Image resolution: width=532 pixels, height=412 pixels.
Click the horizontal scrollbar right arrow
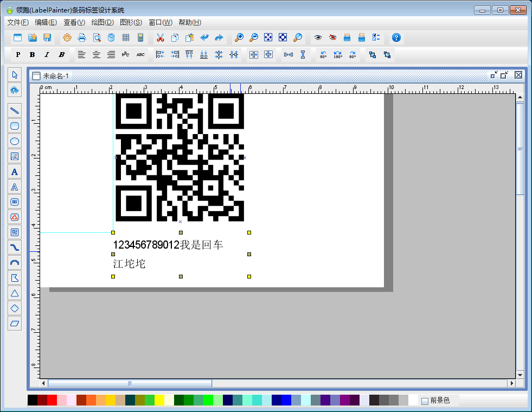pos(512,383)
